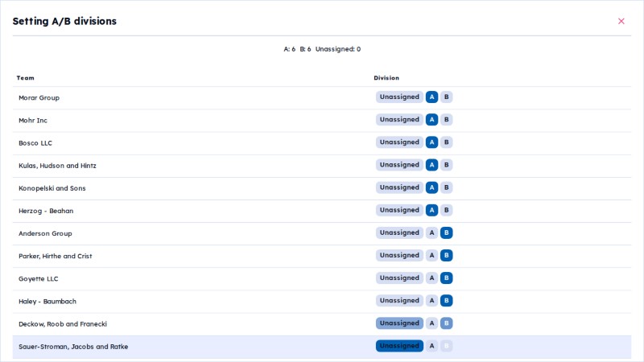The image size is (644, 362).
Task: Click the Morar Group team name
Action: (39, 97)
